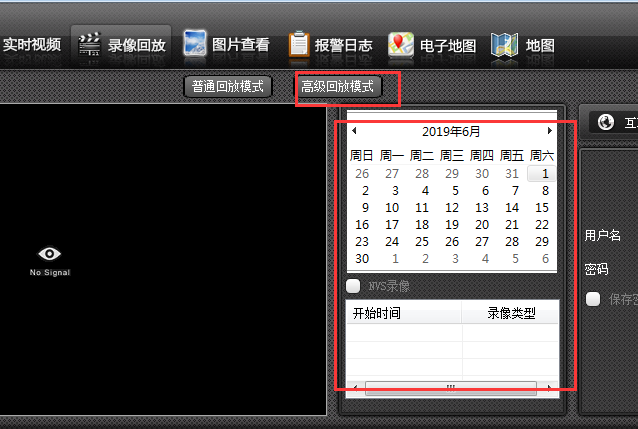The height and width of the screenshot is (429, 638).
Task: Click the 录像类型 column header
Action: coord(510,313)
